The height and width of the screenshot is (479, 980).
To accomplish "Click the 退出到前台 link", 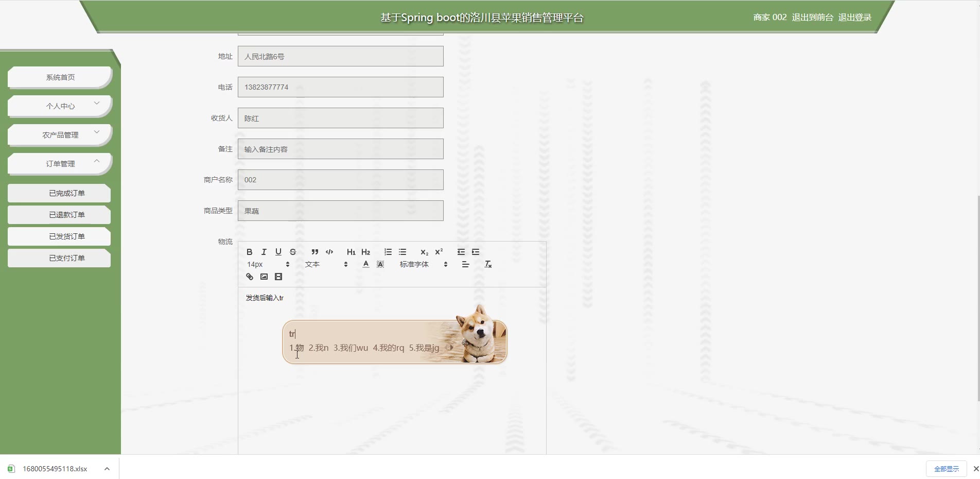I will tap(812, 18).
